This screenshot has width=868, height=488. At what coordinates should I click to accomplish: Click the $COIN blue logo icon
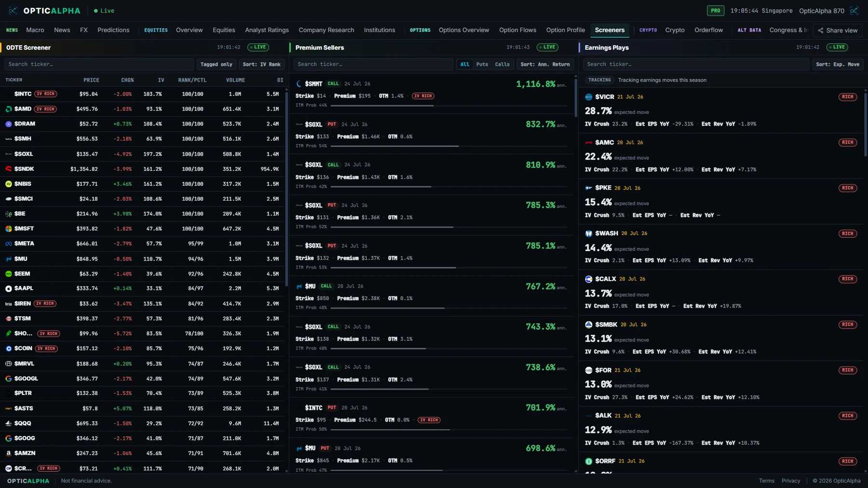[9, 348]
